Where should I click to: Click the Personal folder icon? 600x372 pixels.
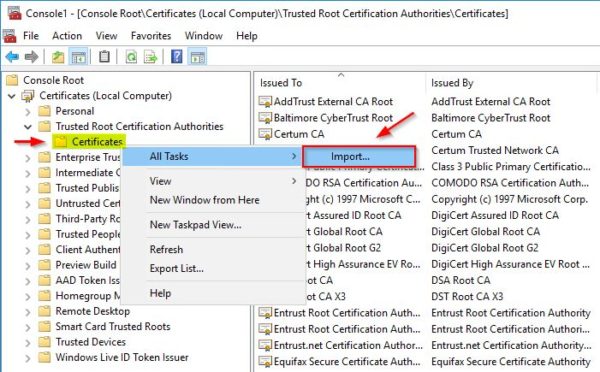[x=44, y=111]
